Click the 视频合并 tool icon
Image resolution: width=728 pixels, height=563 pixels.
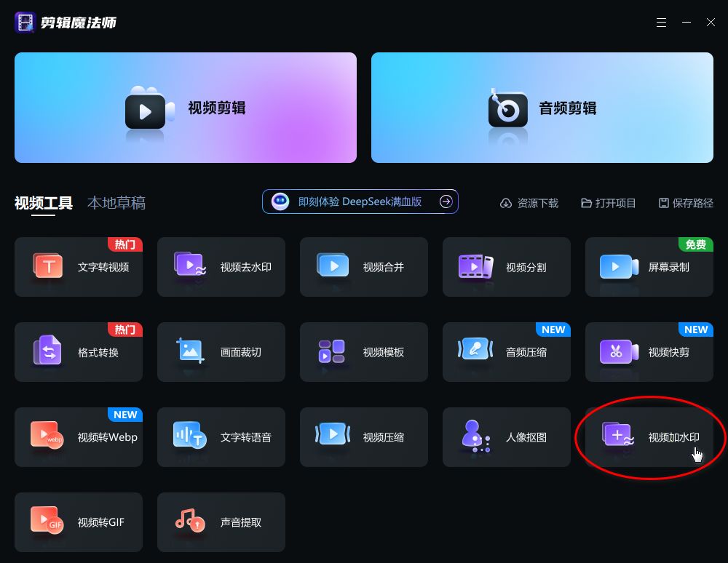333,265
